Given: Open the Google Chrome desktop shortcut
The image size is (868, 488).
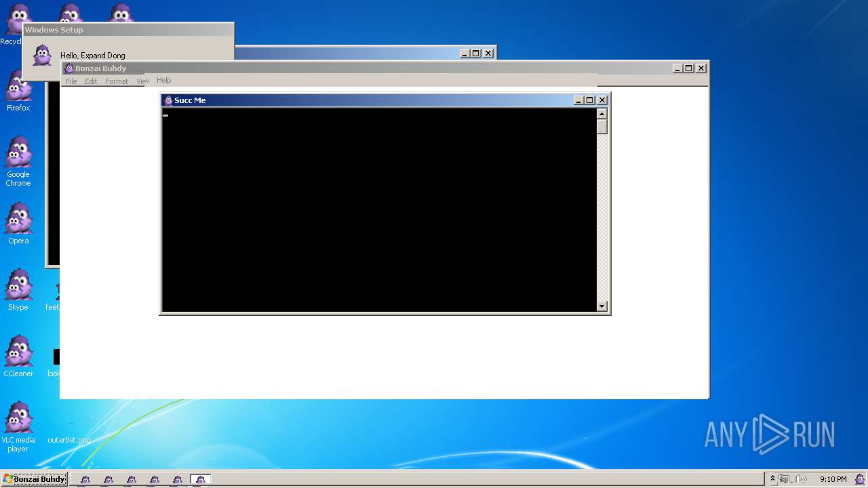Looking at the screenshot, I should [18, 161].
